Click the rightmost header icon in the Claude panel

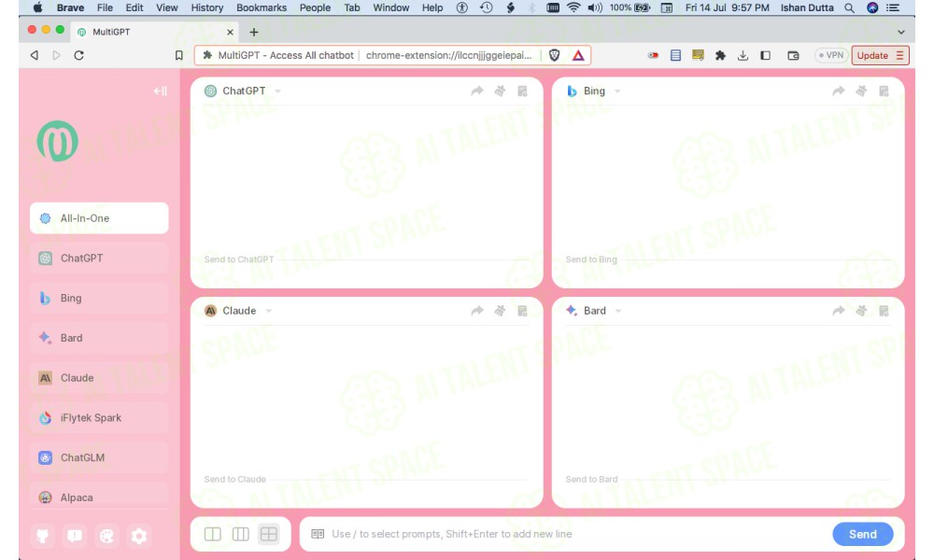coord(522,311)
